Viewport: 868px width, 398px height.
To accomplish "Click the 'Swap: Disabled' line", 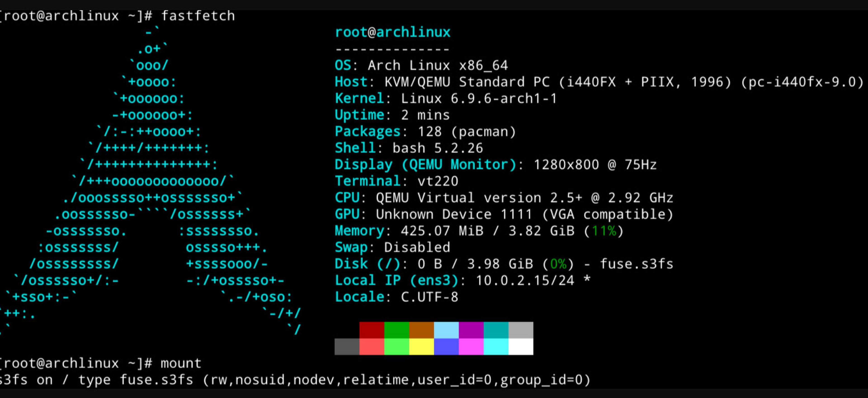I will pyautogui.click(x=392, y=247).
